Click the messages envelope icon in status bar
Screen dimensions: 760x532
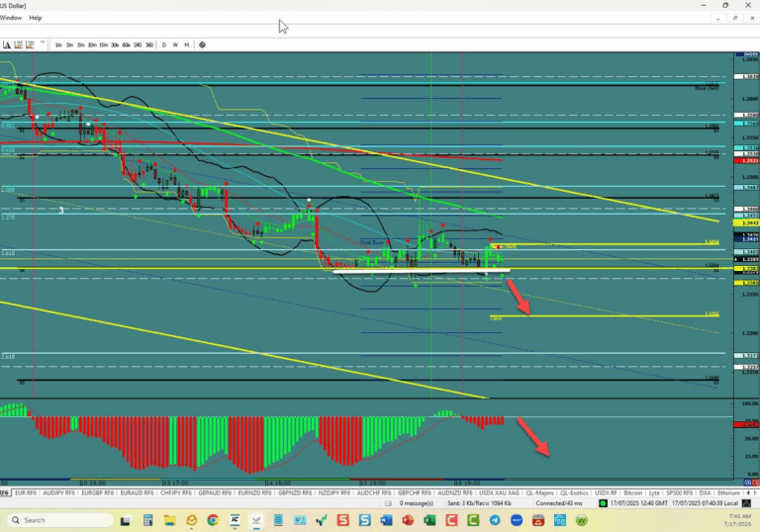click(388, 503)
